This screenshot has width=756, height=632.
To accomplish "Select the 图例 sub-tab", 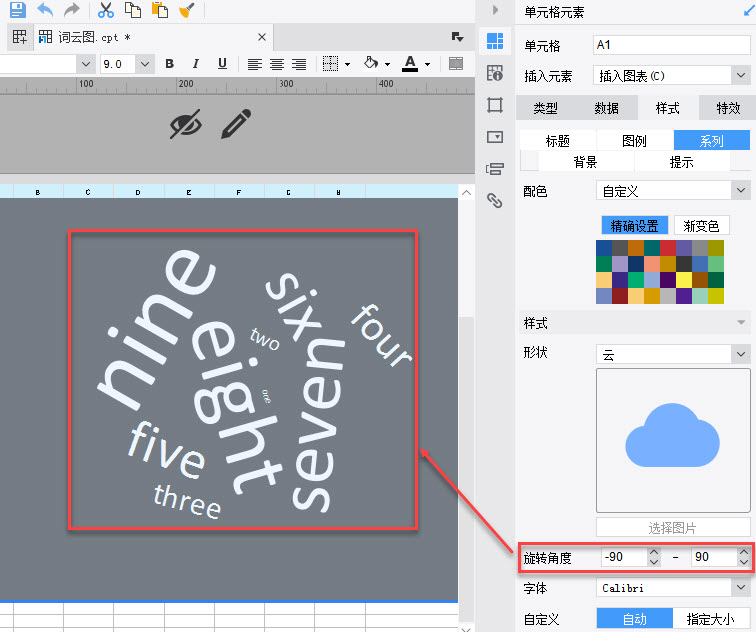I will tap(634, 141).
